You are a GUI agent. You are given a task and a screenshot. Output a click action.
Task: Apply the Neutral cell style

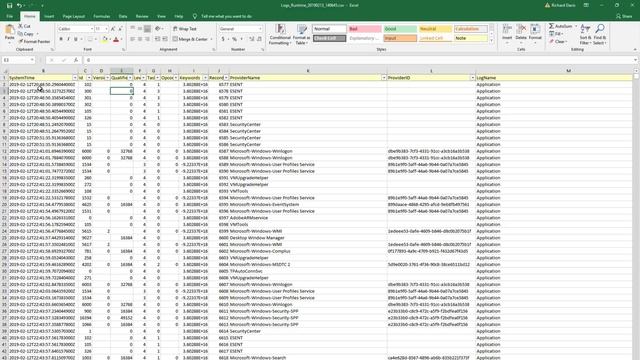(436, 29)
